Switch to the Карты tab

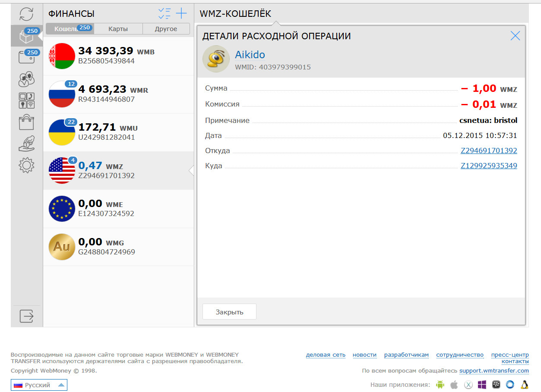(118, 29)
